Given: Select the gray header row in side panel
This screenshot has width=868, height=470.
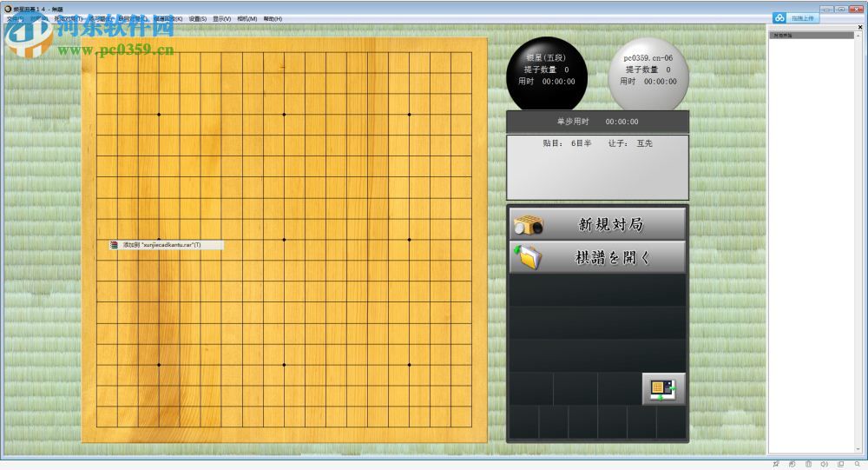Looking at the screenshot, I should click(812, 35).
